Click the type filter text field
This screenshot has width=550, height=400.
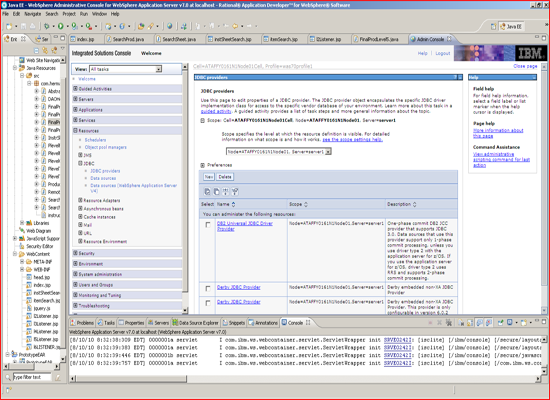[x=32, y=377]
